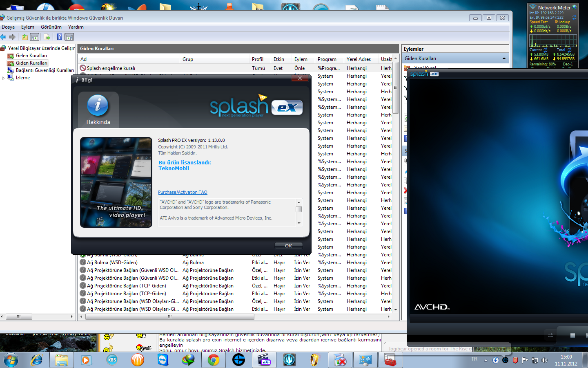Sort rules by Ad column header

tap(129, 59)
